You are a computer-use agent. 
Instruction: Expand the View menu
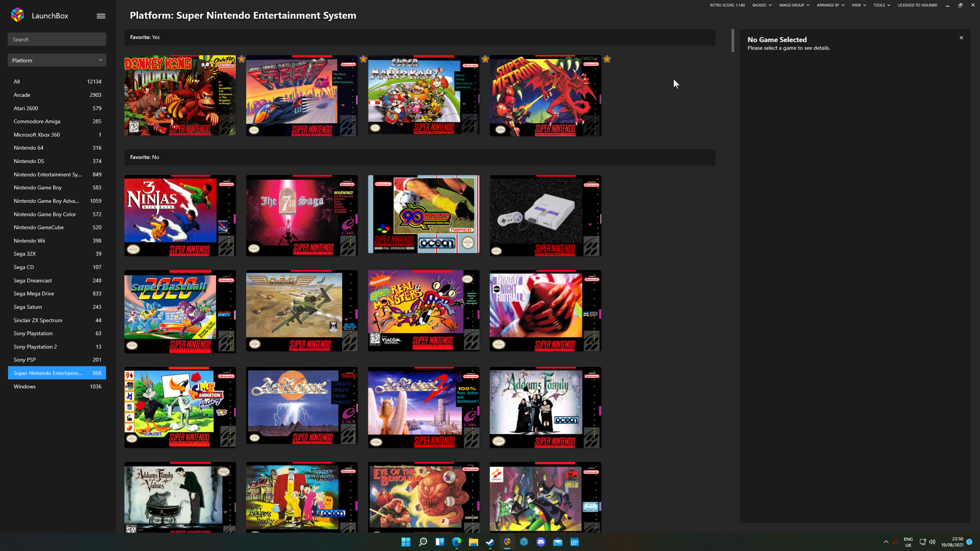[x=859, y=5]
